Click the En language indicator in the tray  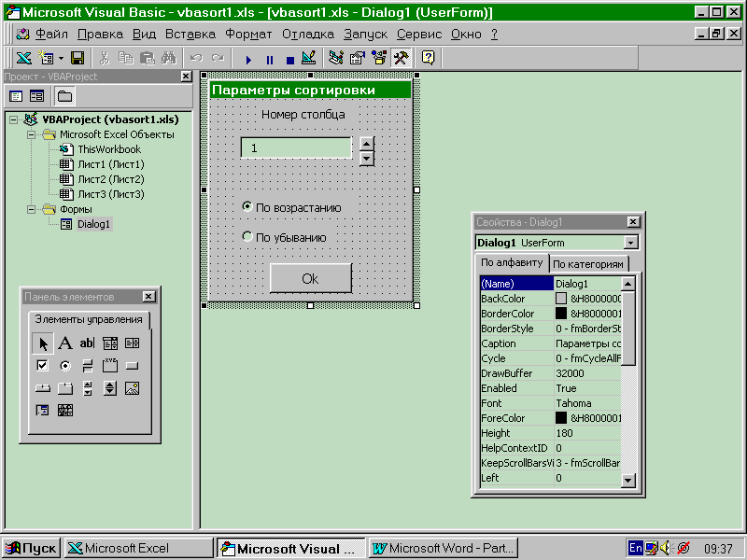[x=635, y=548]
